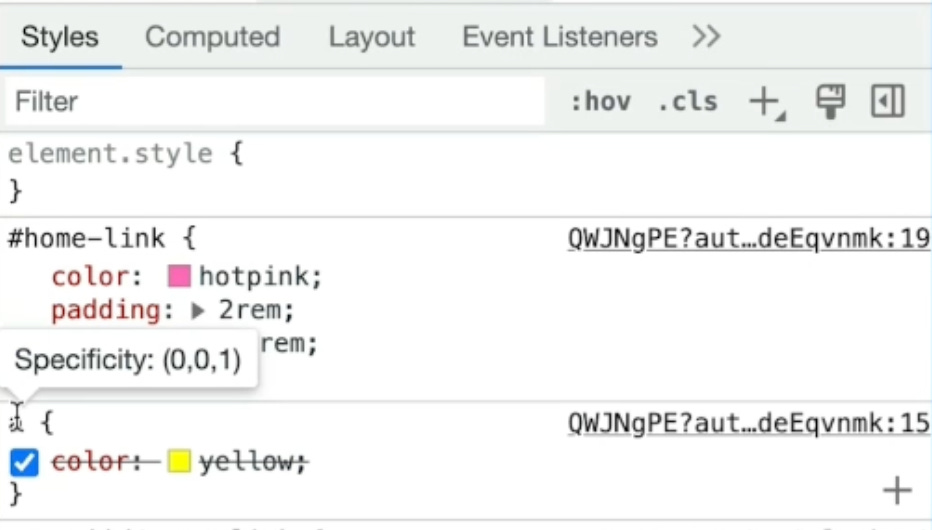Click the #home-link selector

[87, 238]
